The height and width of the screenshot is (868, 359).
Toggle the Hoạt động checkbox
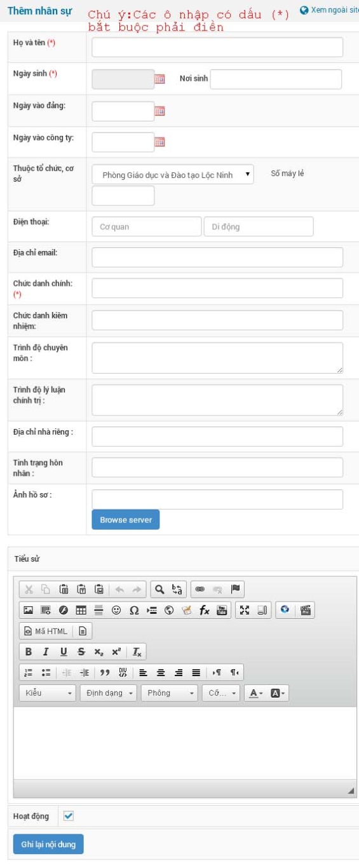(x=69, y=816)
